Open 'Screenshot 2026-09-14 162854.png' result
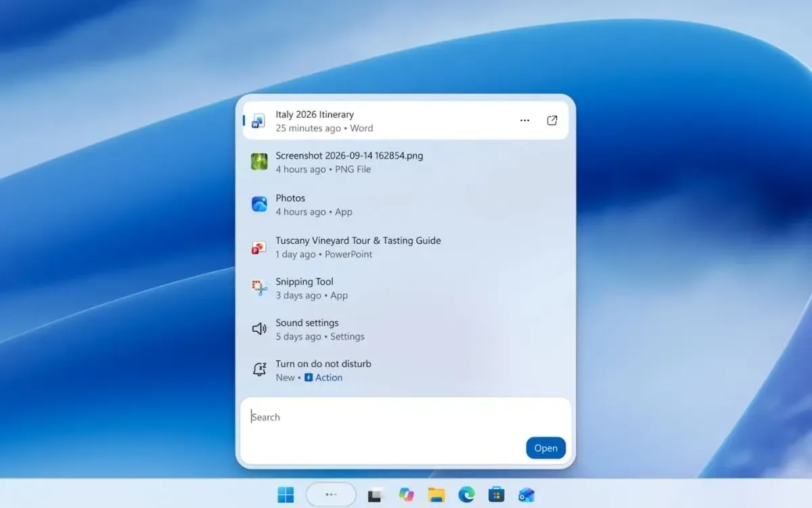Viewport: 812px width, 508px height. coord(405,162)
